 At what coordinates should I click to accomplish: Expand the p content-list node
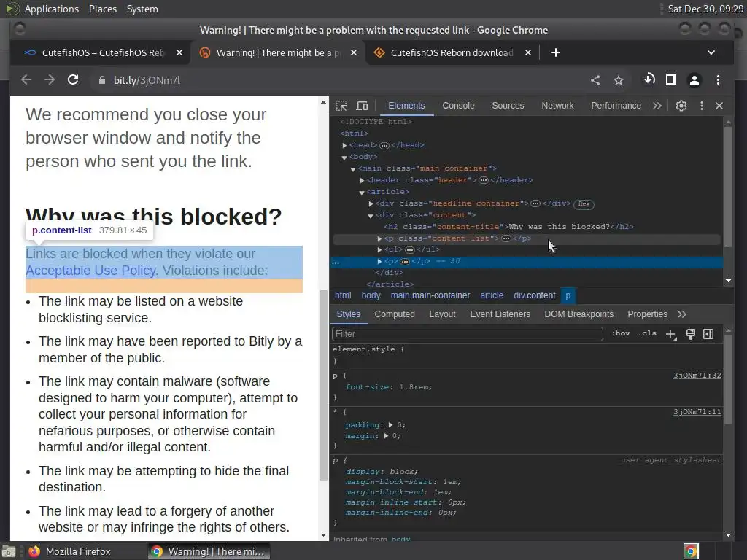379,238
